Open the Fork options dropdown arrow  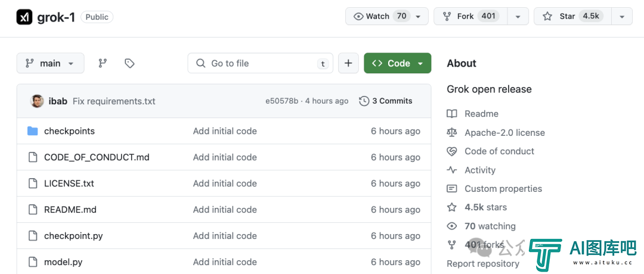tap(518, 17)
